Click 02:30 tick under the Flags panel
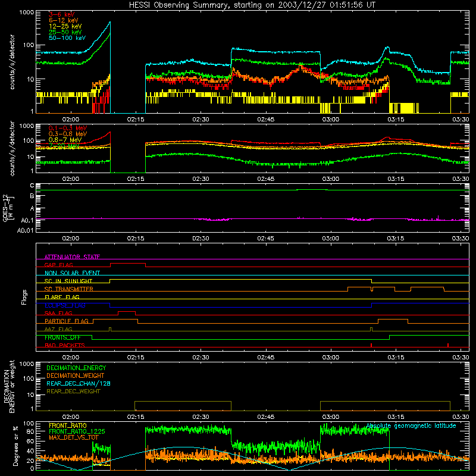Screen dimensions: 476x476 [201, 358]
